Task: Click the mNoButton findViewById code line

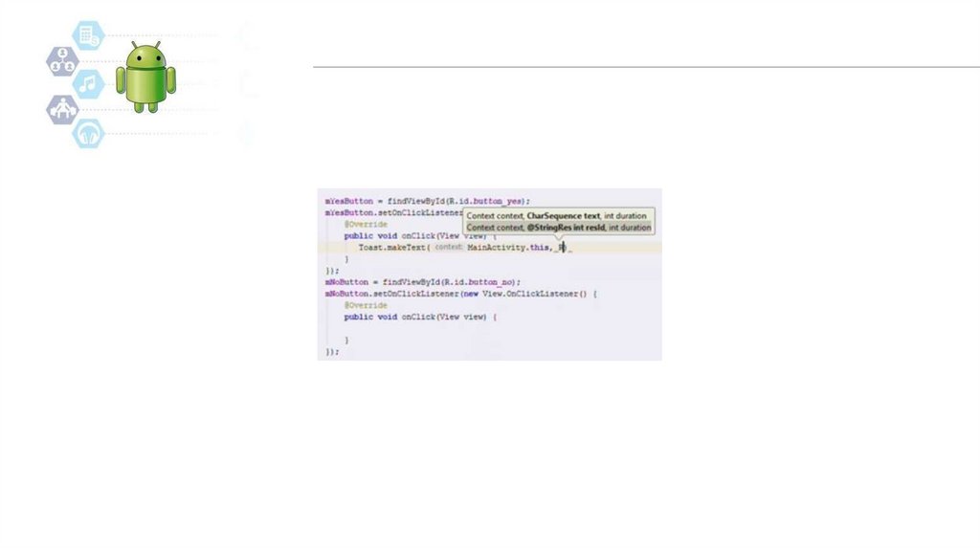Action: 422,282
